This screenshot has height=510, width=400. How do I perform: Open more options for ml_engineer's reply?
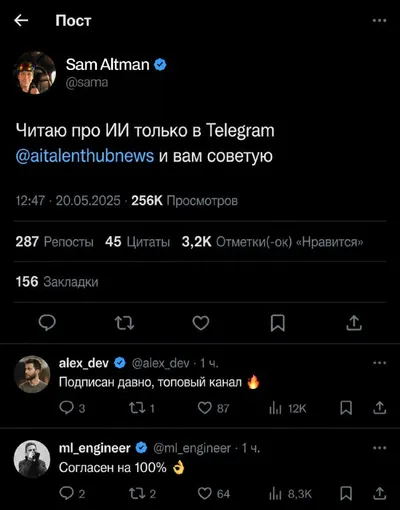click(x=380, y=448)
